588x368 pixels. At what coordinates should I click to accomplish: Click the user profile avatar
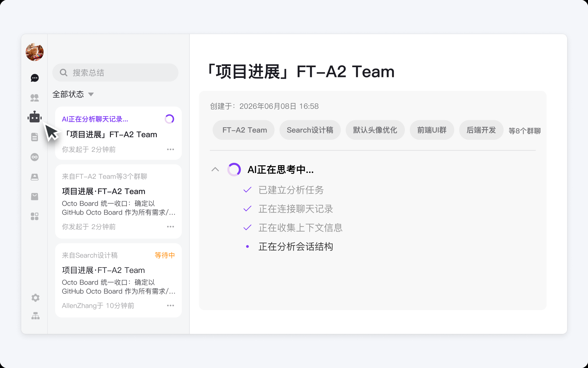coord(35,52)
